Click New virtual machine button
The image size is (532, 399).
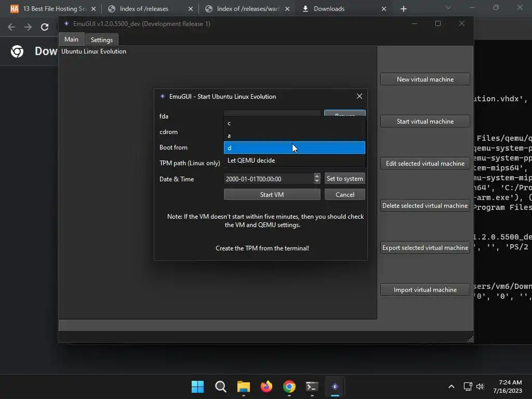pyautogui.click(x=425, y=79)
